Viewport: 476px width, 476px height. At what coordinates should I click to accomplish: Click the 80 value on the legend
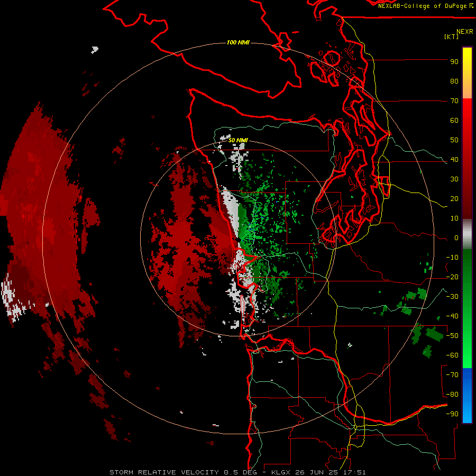(454, 81)
